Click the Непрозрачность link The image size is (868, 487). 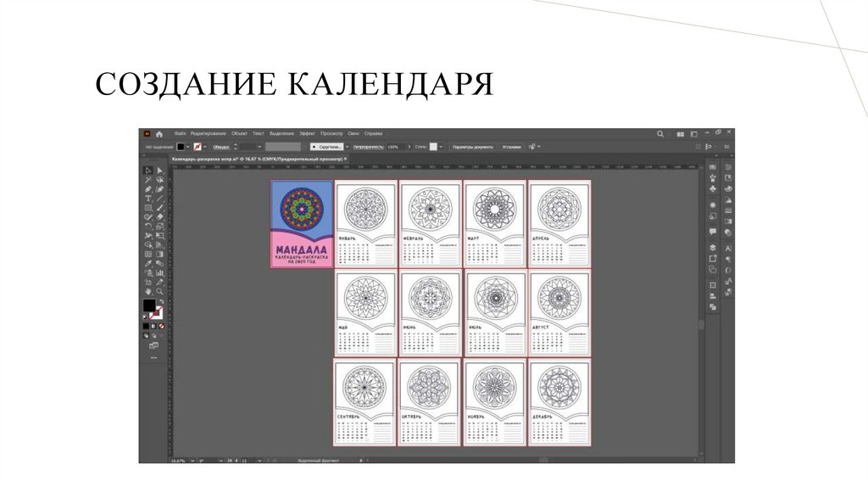click(368, 147)
